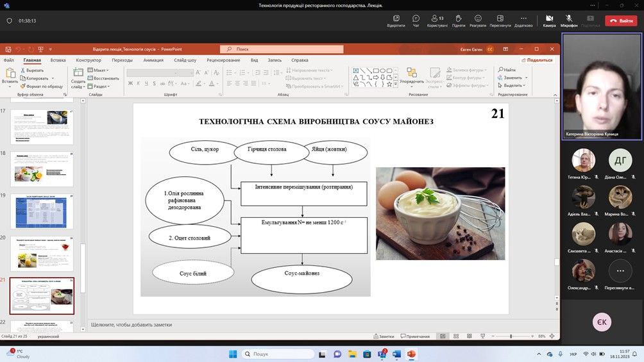
Task: Switch to the Вставка ribbon tab
Action: (x=58, y=60)
